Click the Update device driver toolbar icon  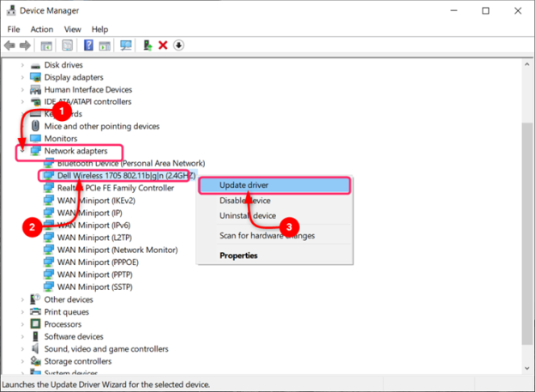(x=147, y=45)
